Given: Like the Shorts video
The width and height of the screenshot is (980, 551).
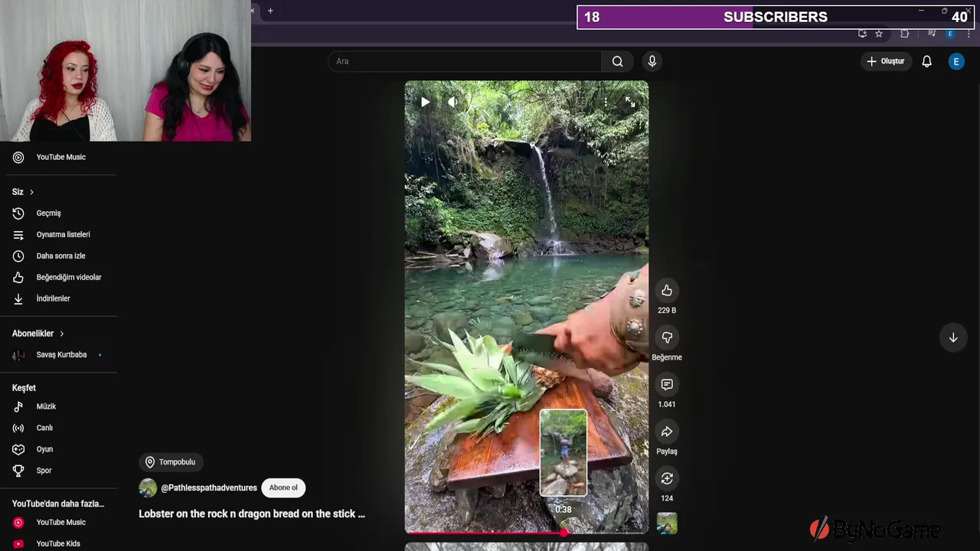Looking at the screenshot, I should 667,290.
